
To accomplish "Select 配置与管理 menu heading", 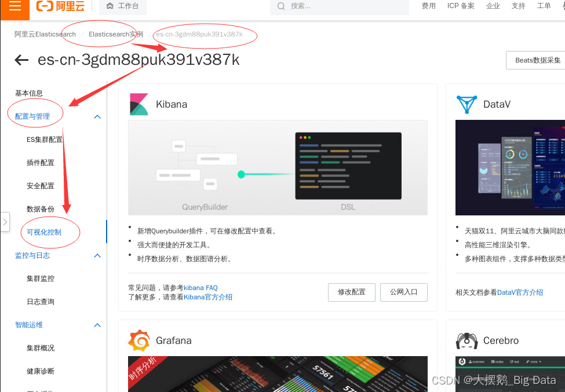I will 32,116.
